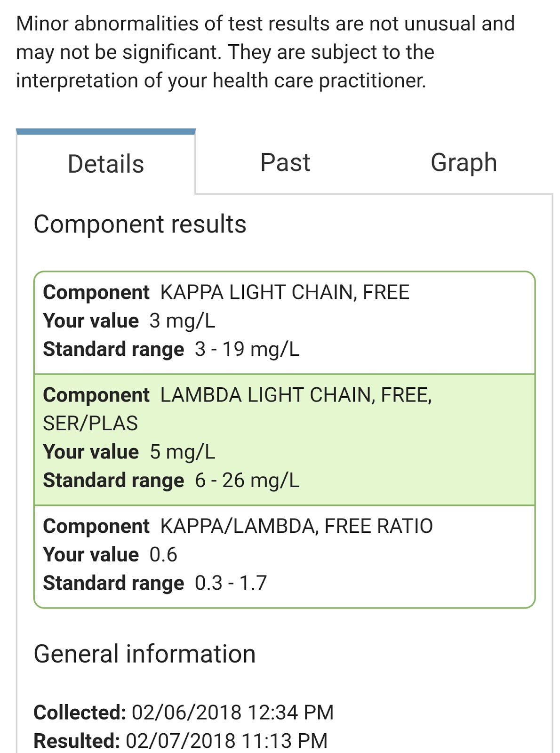Click the Lambda standard range 6 - 26 mg/L

[x=247, y=481]
